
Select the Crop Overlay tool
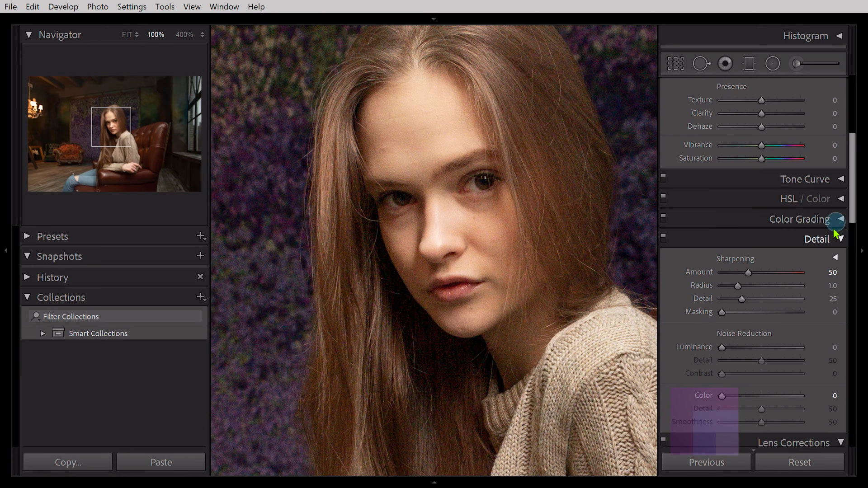pyautogui.click(x=675, y=64)
